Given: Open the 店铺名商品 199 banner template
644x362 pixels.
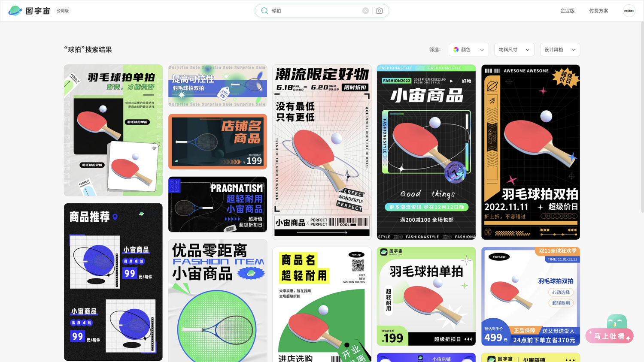Looking at the screenshot, I should [218, 142].
